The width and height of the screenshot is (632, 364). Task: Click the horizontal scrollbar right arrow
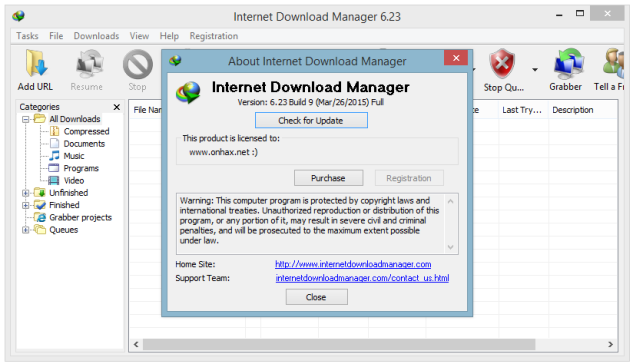[610, 344]
